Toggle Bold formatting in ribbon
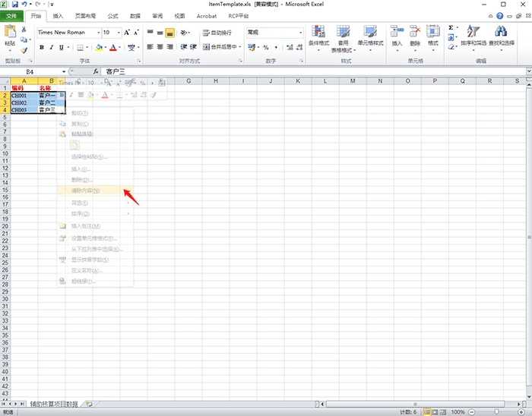 click(42, 47)
